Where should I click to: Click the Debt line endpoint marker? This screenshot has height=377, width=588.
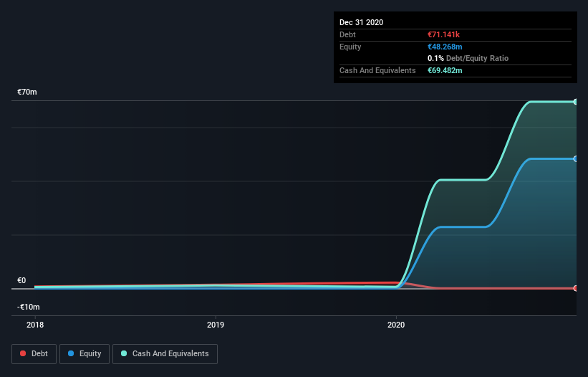pos(575,288)
